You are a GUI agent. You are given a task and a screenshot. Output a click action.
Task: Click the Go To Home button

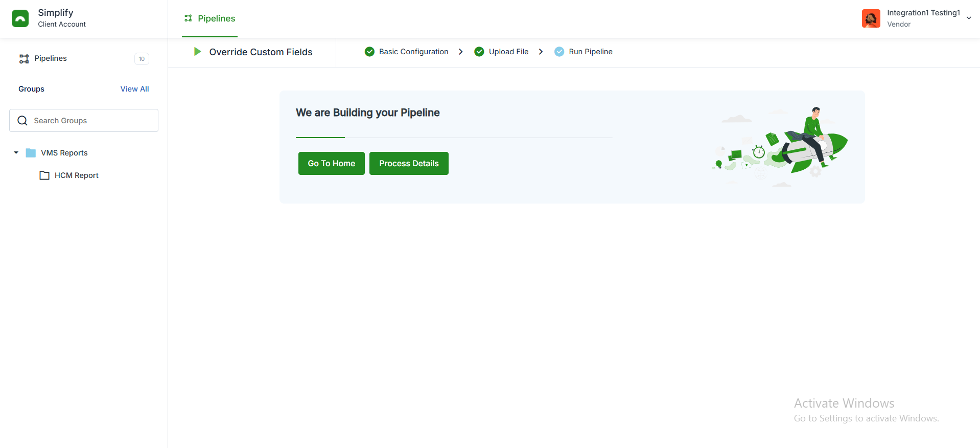coord(332,164)
